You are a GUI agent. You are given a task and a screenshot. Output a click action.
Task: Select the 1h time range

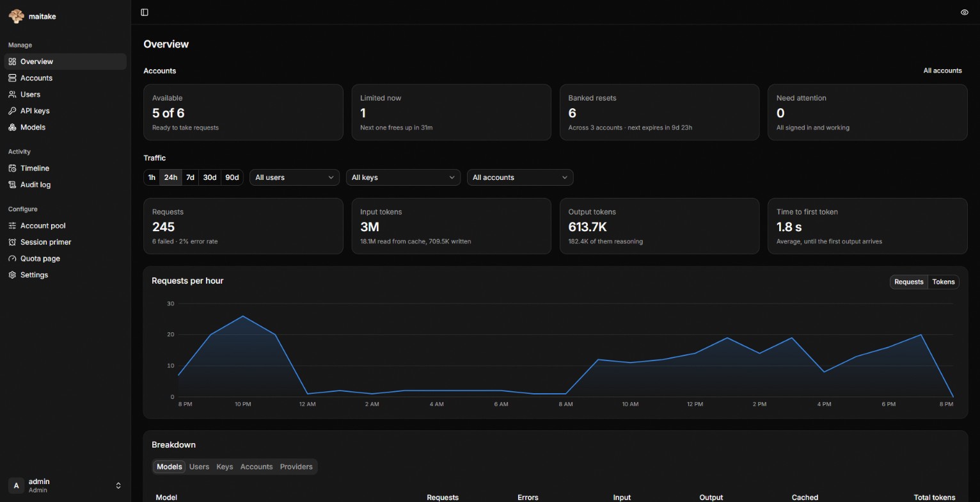pyautogui.click(x=152, y=177)
